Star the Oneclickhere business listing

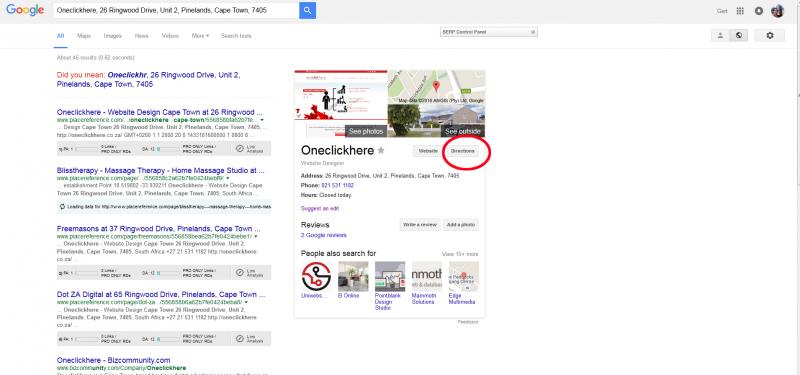(x=381, y=151)
